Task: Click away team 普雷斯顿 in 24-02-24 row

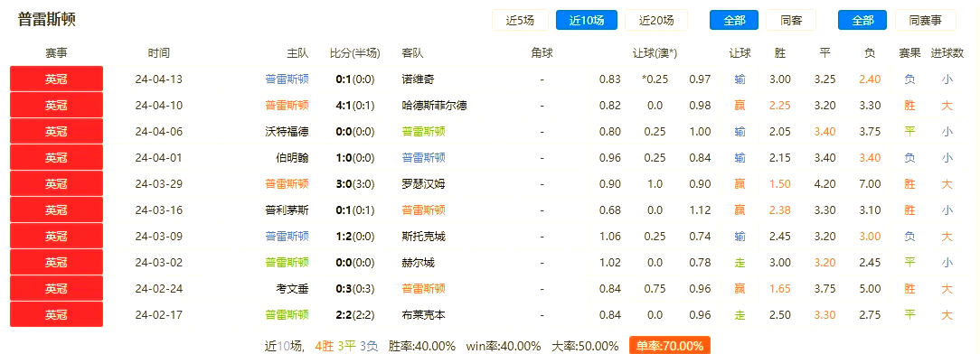Action: pos(423,289)
